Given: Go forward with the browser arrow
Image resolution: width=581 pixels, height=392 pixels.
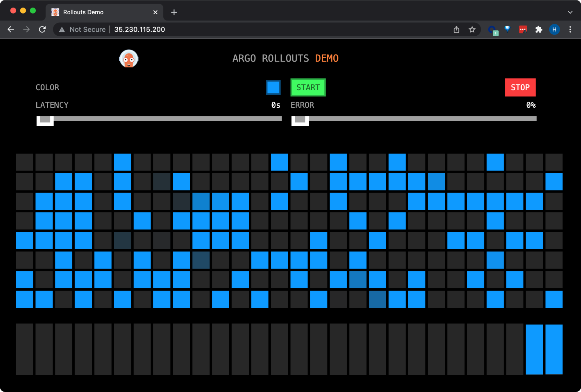Looking at the screenshot, I should pos(26,29).
